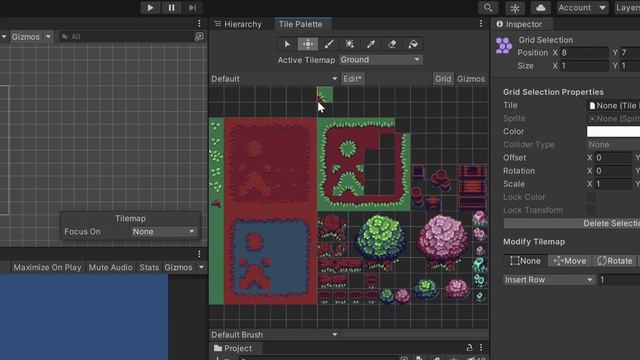
Task: Select Move under Modify Tilemap
Action: coord(570,261)
